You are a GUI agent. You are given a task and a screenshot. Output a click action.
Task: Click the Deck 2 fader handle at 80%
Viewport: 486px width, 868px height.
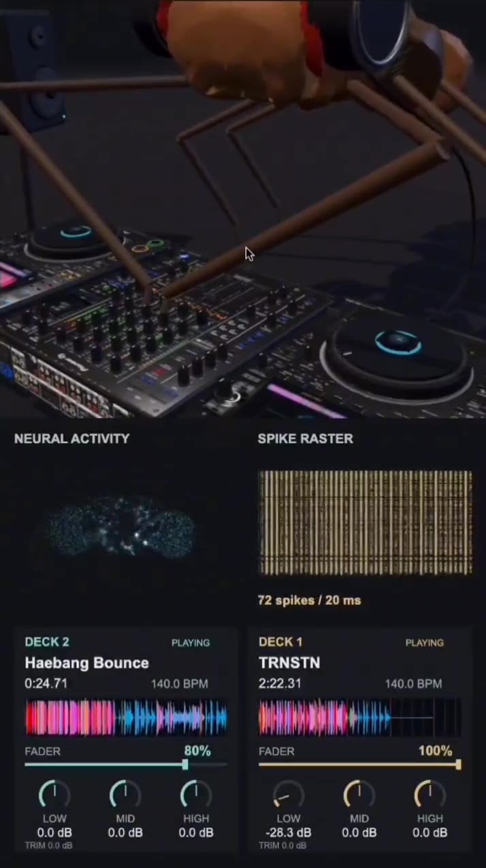click(x=185, y=765)
